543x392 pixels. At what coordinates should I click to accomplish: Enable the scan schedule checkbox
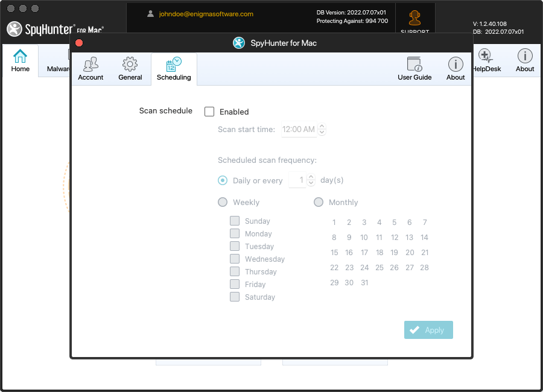[209, 112]
